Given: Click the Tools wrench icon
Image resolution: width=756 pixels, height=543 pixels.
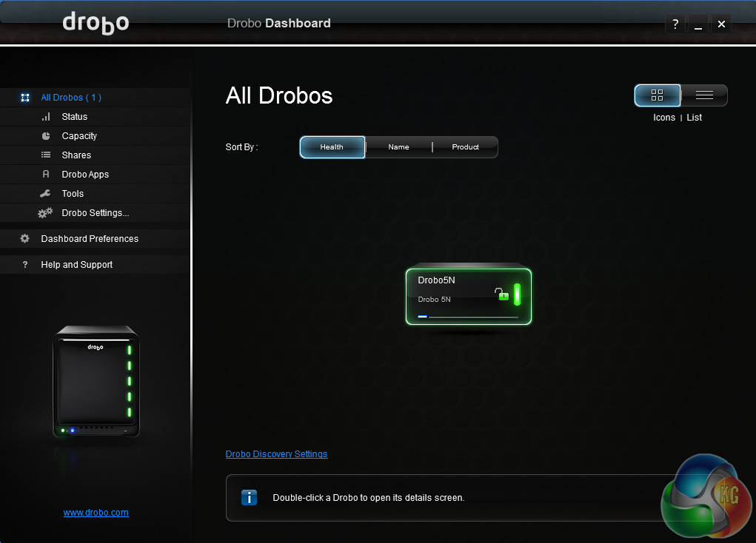Looking at the screenshot, I should [x=45, y=193].
